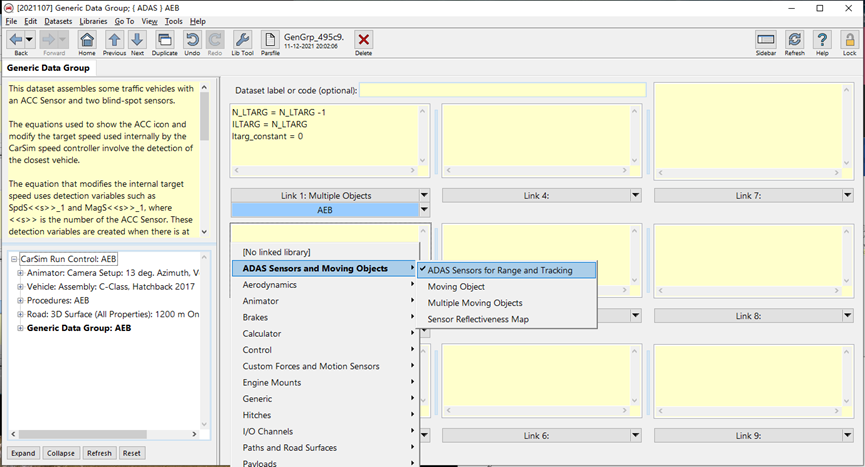The height and width of the screenshot is (467, 865).
Task: Open the Link 7 dropdown arrow
Action: pyautogui.click(x=847, y=195)
